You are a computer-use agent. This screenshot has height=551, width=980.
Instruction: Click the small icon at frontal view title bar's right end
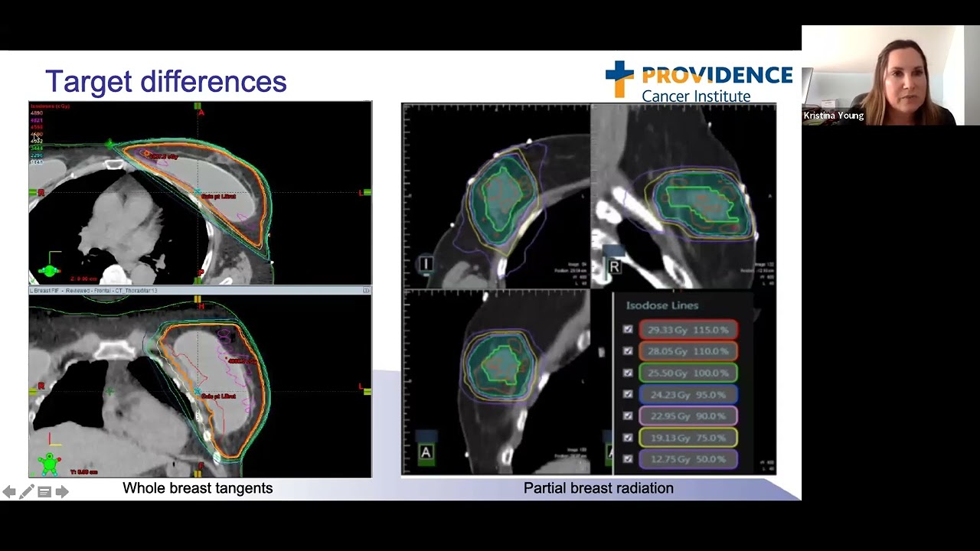(366, 291)
